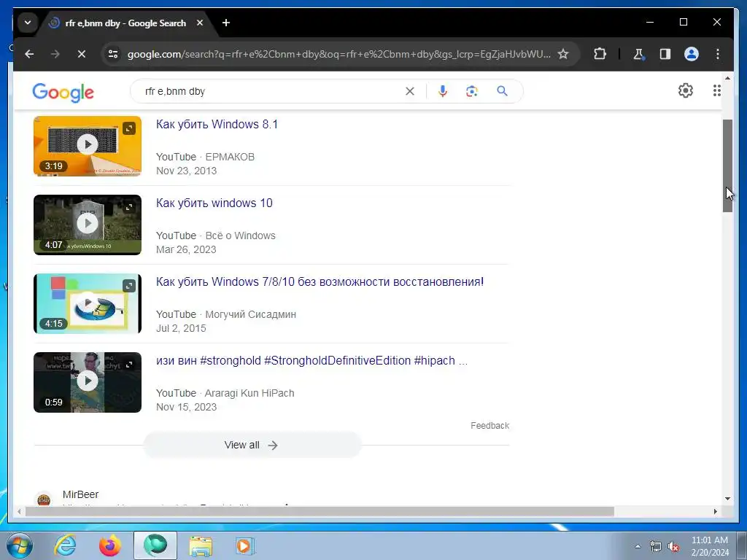
Task: Submit search with the magnifier icon
Action: click(502, 91)
